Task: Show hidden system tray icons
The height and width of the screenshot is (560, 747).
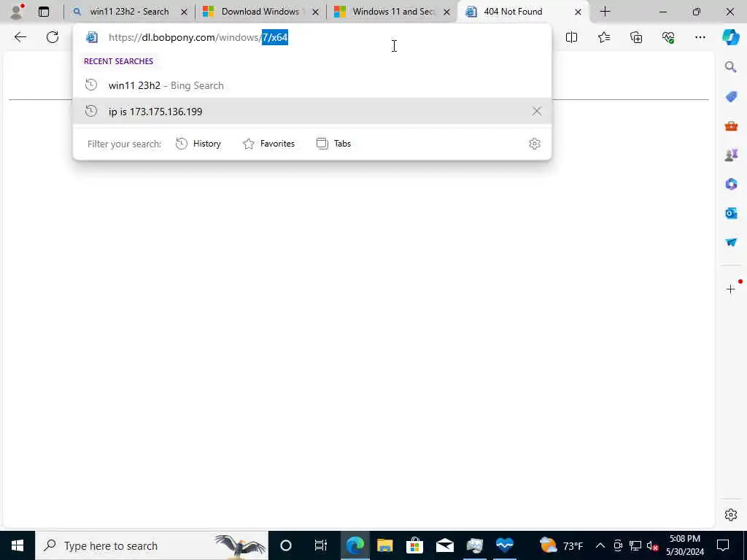Action: tap(600, 545)
